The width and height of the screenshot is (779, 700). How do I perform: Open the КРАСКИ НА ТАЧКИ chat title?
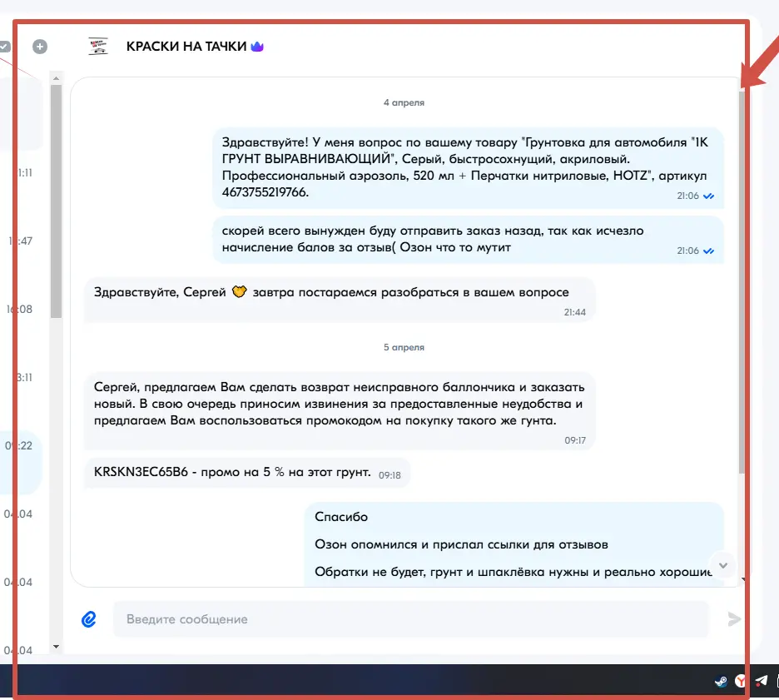pos(186,47)
